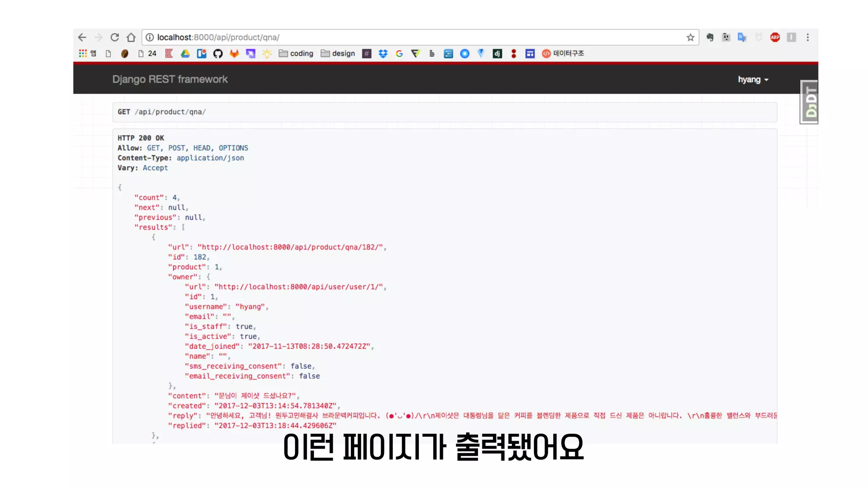Open the two red dots bookmark
Viewport: 868px width, 488px height.
pos(514,53)
